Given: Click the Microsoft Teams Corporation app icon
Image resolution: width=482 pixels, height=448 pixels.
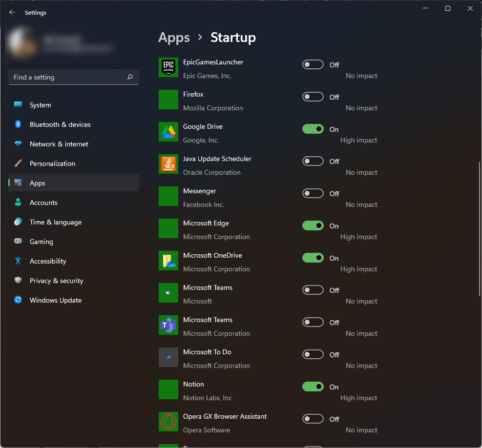Looking at the screenshot, I should (x=168, y=325).
